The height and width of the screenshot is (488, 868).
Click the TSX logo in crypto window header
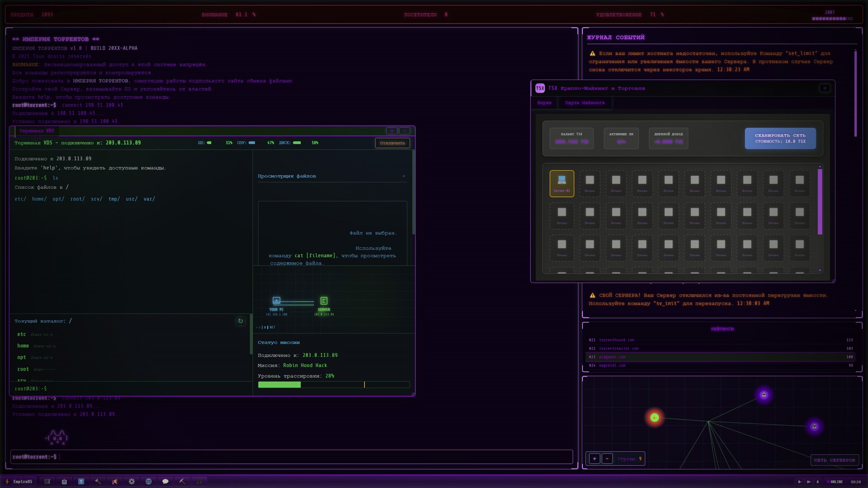(539, 88)
